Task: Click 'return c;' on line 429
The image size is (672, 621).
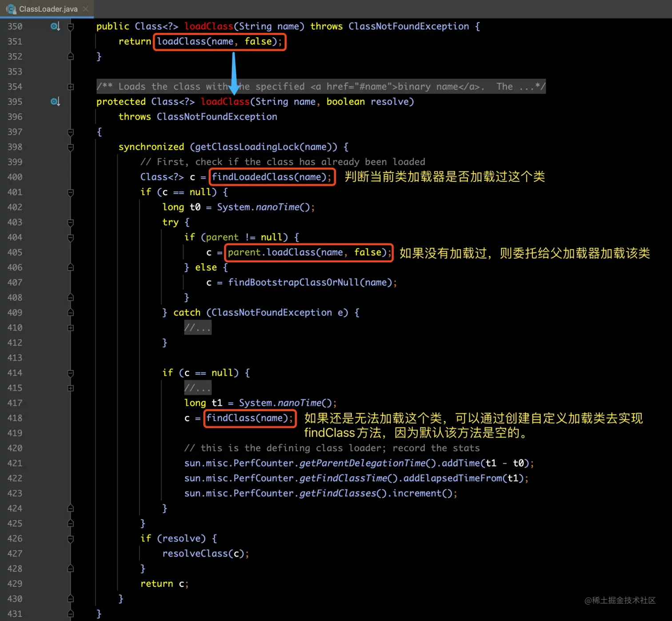Action: click(164, 584)
